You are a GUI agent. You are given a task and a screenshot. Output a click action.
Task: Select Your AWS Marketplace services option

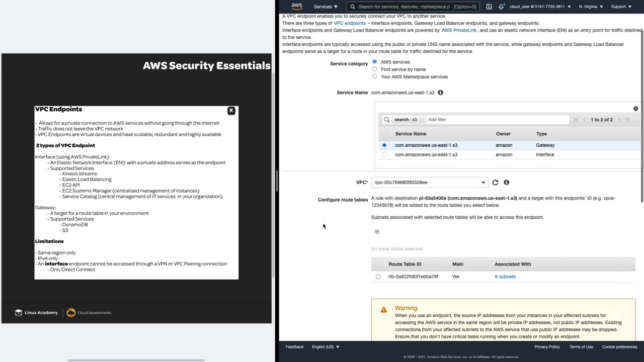(x=374, y=77)
